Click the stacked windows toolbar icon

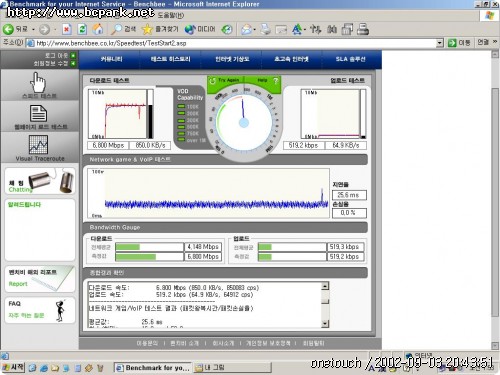(x=347, y=29)
